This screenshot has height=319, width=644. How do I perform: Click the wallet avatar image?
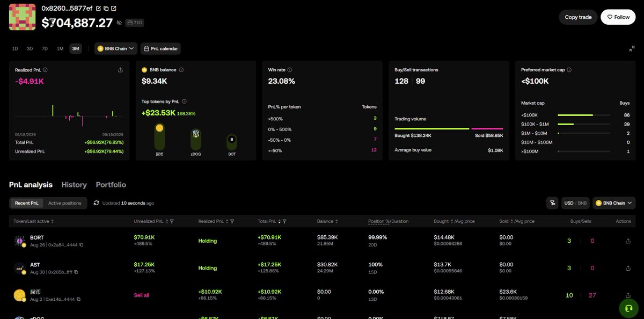[x=23, y=17]
